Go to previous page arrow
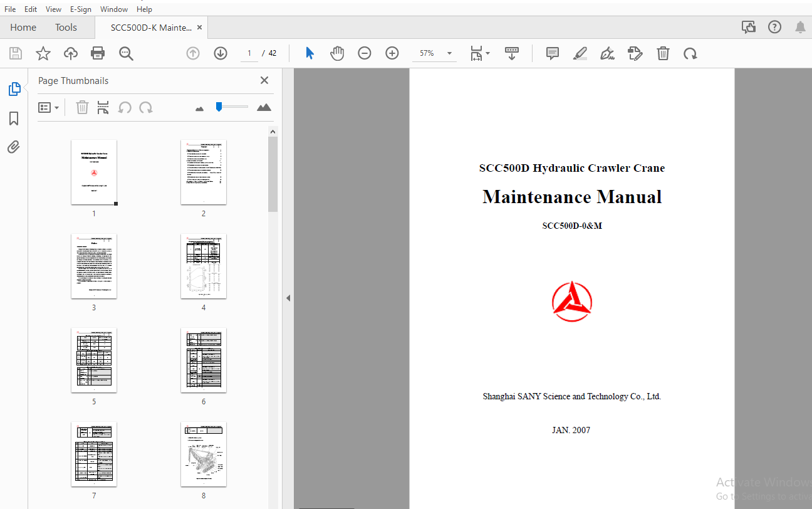 [193, 53]
